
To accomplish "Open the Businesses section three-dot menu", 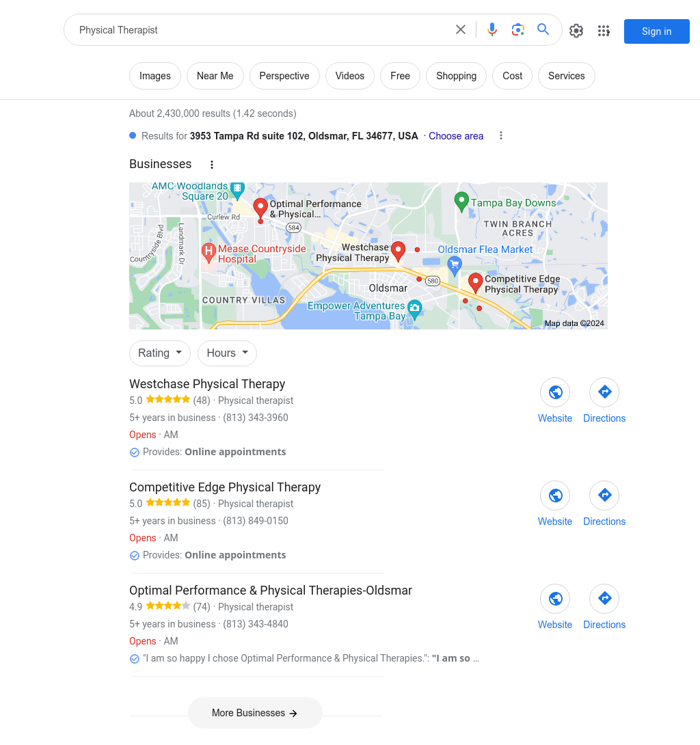I will point(212,165).
